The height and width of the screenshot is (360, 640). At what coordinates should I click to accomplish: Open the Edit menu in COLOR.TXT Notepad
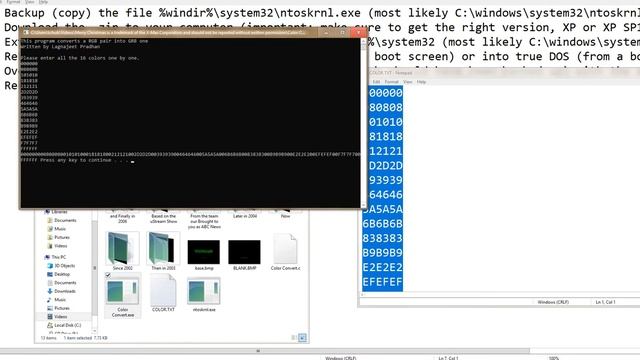pos(376,82)
